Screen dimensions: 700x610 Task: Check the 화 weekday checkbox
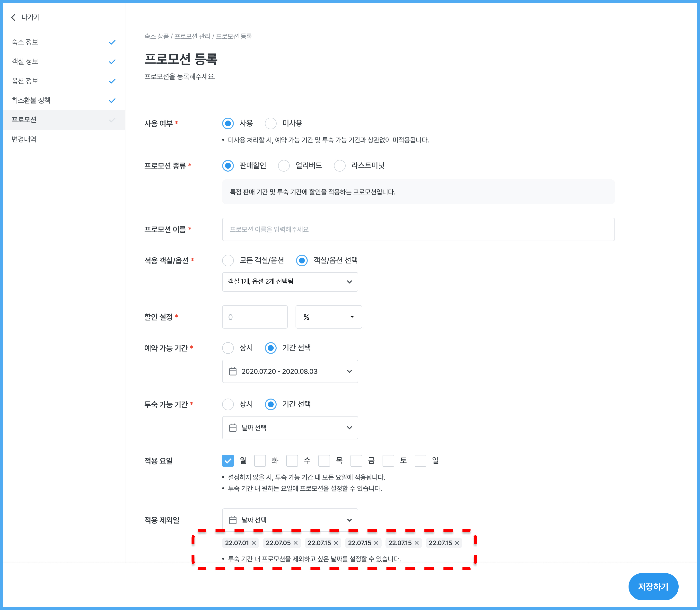260,461
